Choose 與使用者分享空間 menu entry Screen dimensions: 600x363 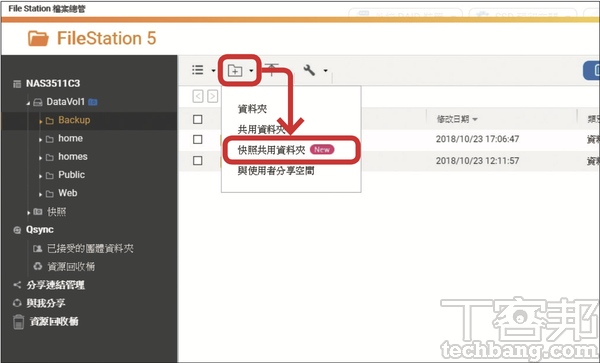click(x=276, y=171)
